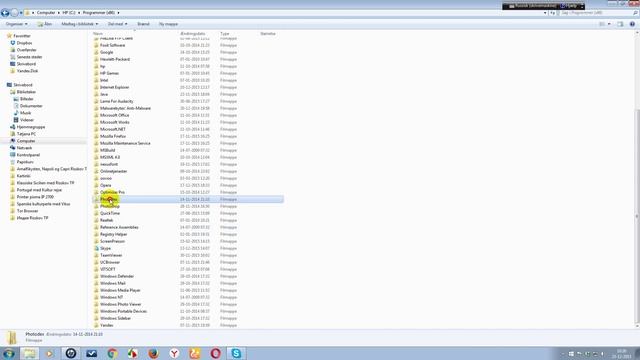Viewport: 640px width, 360px height.
Task: Select the Internet Explorer folder row
Action: 188,87
